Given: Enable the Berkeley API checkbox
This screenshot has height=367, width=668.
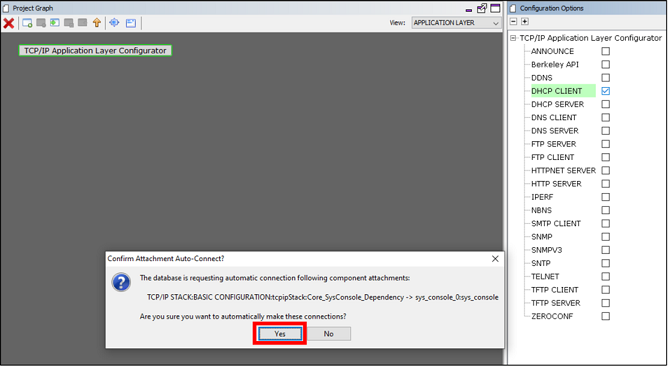Looking at the screenshot, I should [x=605, y=64].
